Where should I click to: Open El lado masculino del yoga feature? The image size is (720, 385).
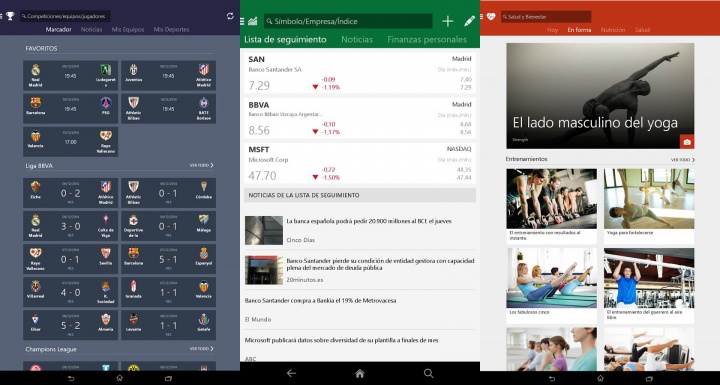[x=600, y=96]
